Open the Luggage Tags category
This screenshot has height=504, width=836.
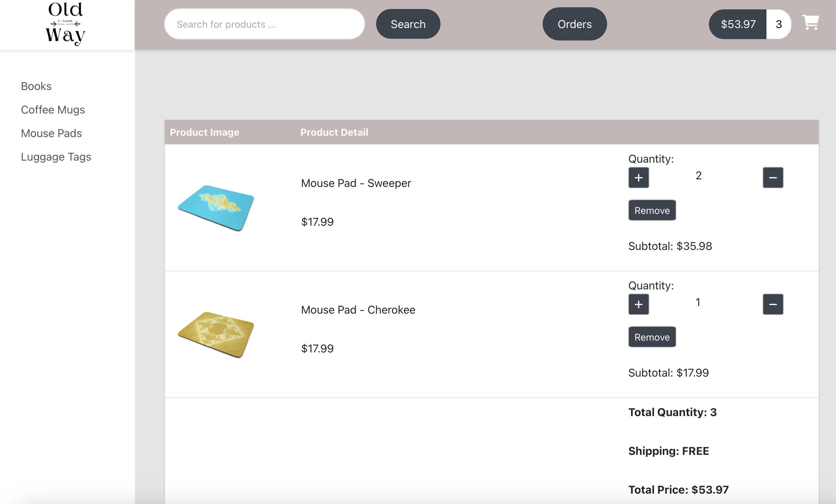coord(56,157)
